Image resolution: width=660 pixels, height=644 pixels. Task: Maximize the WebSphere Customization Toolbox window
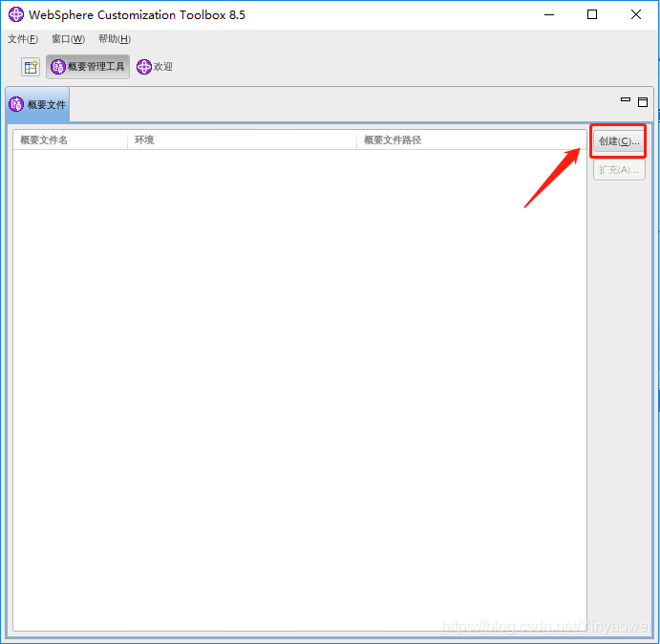(592, 14)
